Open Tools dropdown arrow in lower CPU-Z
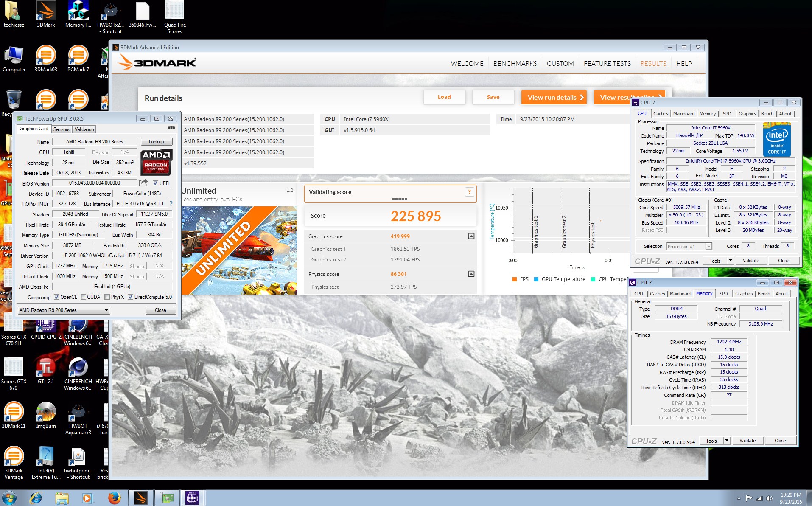 click(x=727, y=441)
